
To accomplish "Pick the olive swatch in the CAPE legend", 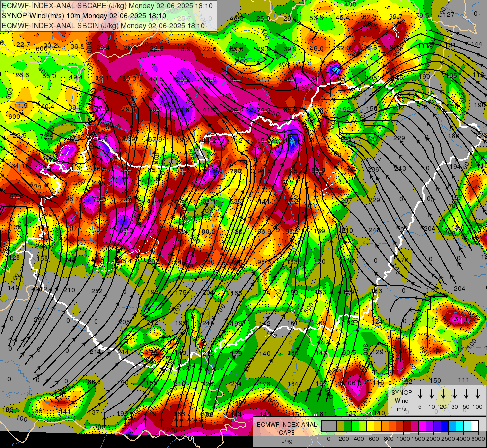I will (x=340, y=426).
